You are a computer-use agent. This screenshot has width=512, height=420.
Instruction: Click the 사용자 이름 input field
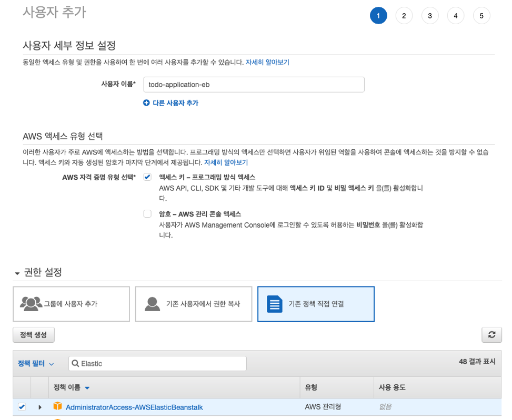[x=254, y=85]
